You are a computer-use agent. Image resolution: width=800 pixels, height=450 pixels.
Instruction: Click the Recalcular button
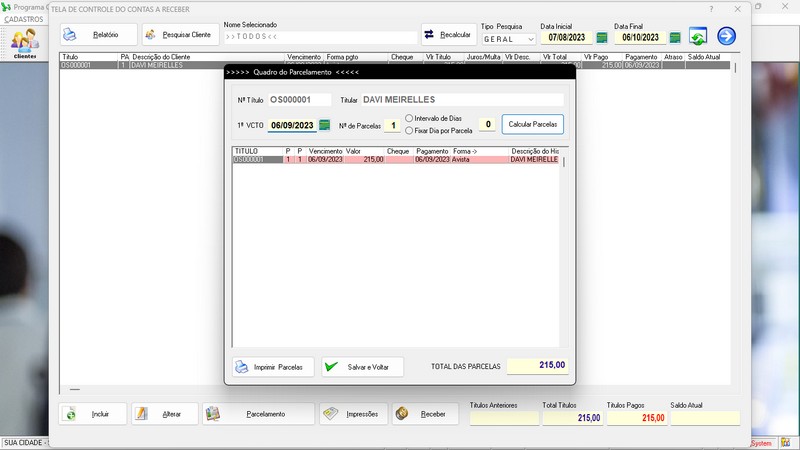(x=449, y=35)
